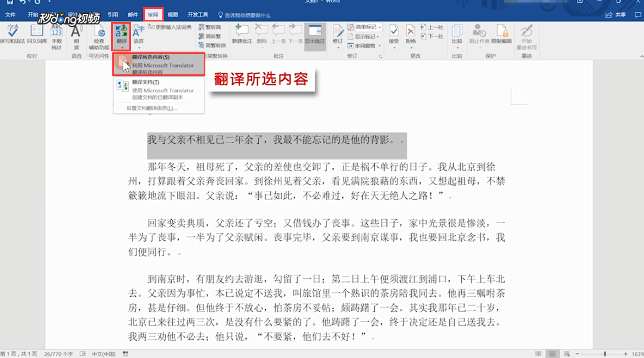The image size is (644, 358).
Task: Toggle Show Comments (显示批注) on or off
Action: 314,33
